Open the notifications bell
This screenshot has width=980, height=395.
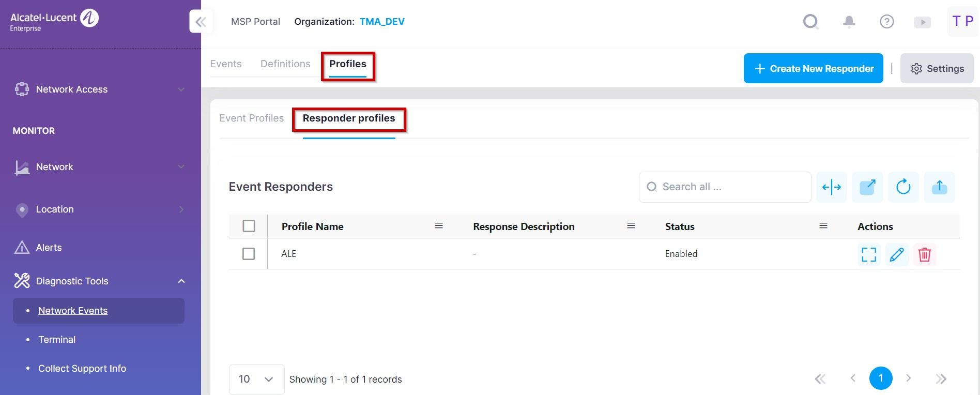(849, 22)
